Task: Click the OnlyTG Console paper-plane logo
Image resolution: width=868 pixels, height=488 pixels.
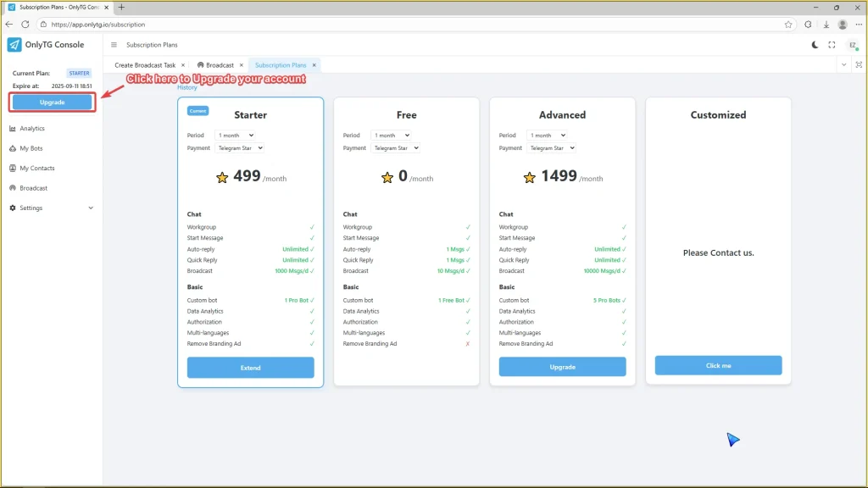Action: tap(14, 45)
